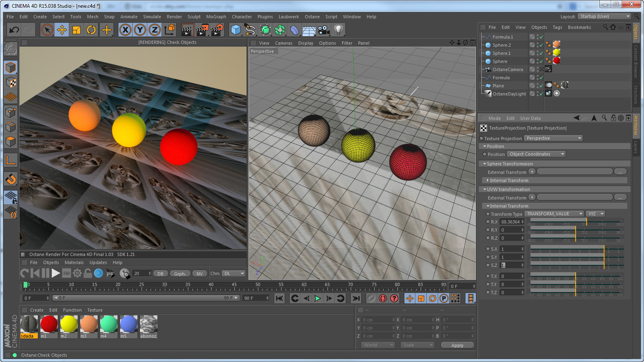Open the XYZ rotation order dropdown
Screen dimensions: 644x362
(x=596, y=214)
